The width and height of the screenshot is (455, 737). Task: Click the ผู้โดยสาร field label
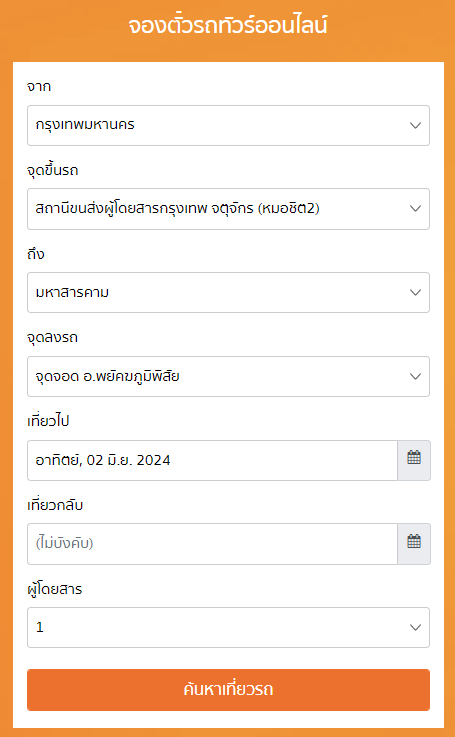tap(55, 589)
